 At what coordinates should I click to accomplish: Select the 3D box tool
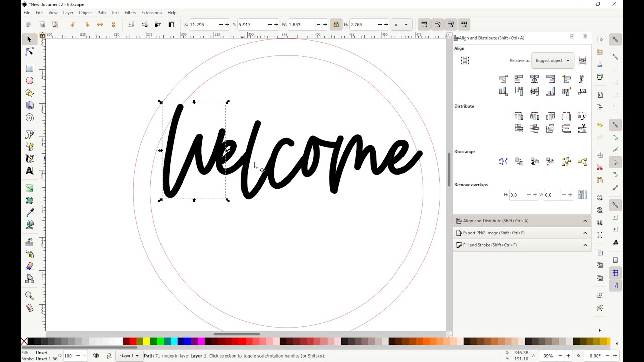(x=29, y=105)
